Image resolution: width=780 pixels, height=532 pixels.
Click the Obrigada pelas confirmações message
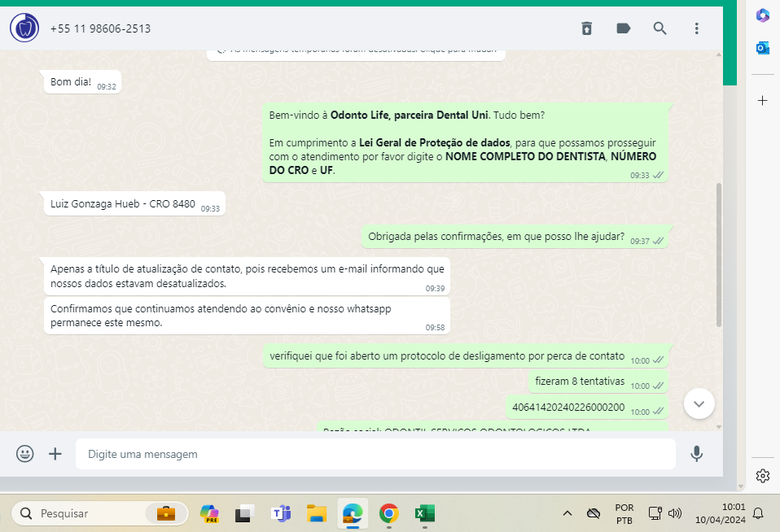515,237
